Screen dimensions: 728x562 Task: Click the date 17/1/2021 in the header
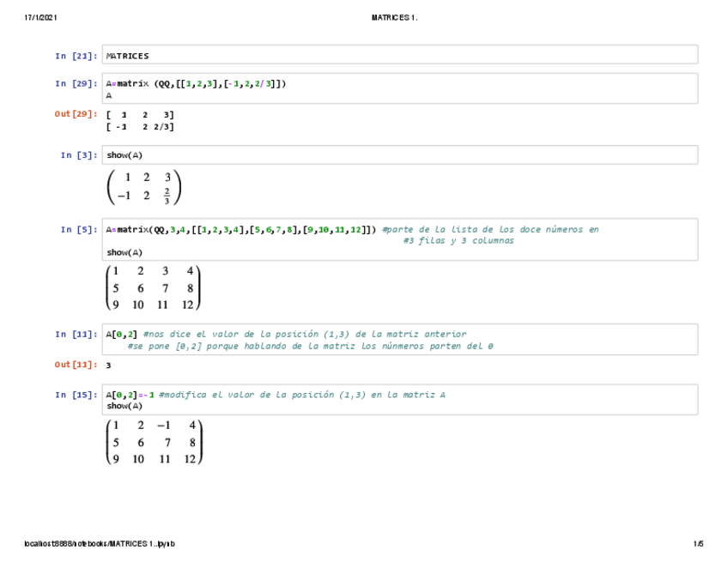point(41,18)
